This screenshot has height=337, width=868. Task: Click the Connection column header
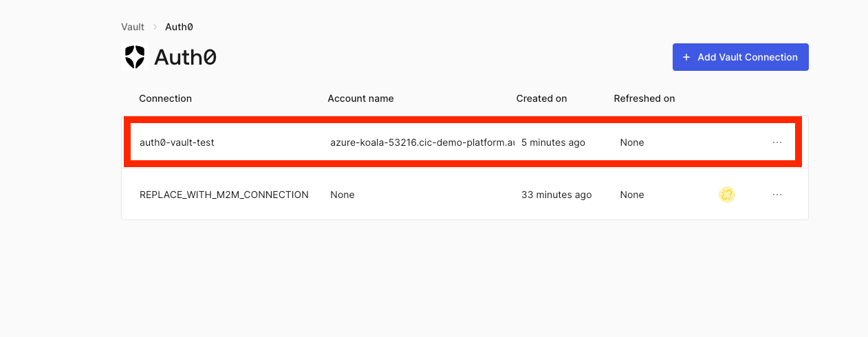[165, 98]
